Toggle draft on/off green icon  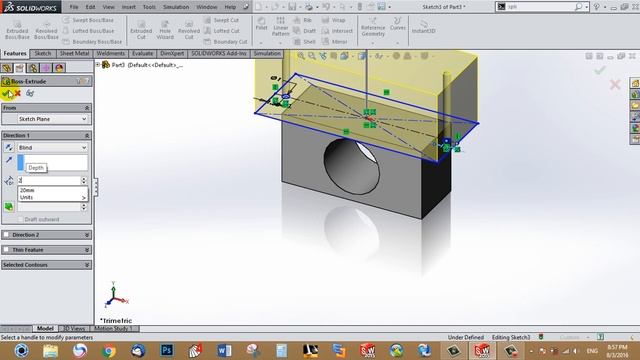(9, 207)
